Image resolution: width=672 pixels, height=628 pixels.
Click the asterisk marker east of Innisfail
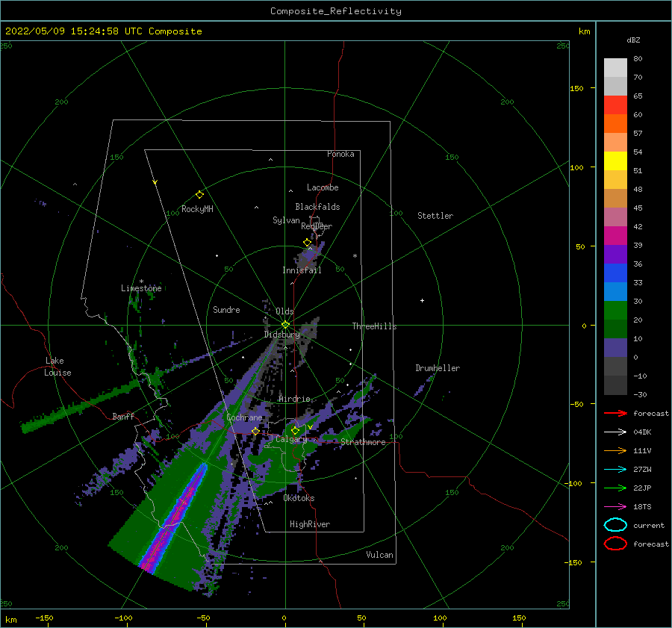pyautogui.click(x=355, y=256)
